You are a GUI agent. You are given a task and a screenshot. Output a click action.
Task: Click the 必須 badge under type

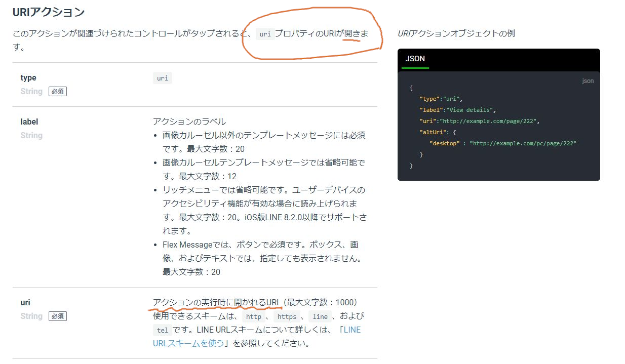click(x=58, y=92)
